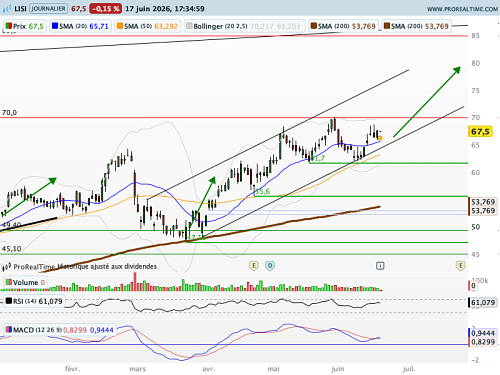Screen dimensions: 500x375
Task: Click the 75 price axis label
Action: click(x=476, y=91)
